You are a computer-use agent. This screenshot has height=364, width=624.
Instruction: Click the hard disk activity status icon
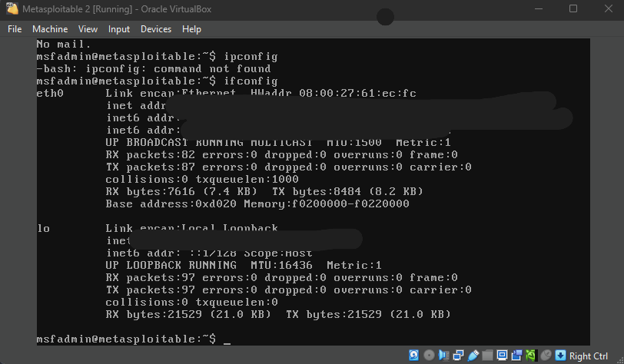pos(414,356)
